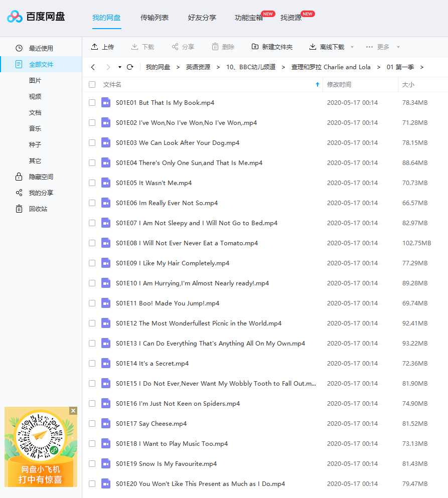
Task: Expand the More (更多) dropdown arrow
Action: pos(398,47)
